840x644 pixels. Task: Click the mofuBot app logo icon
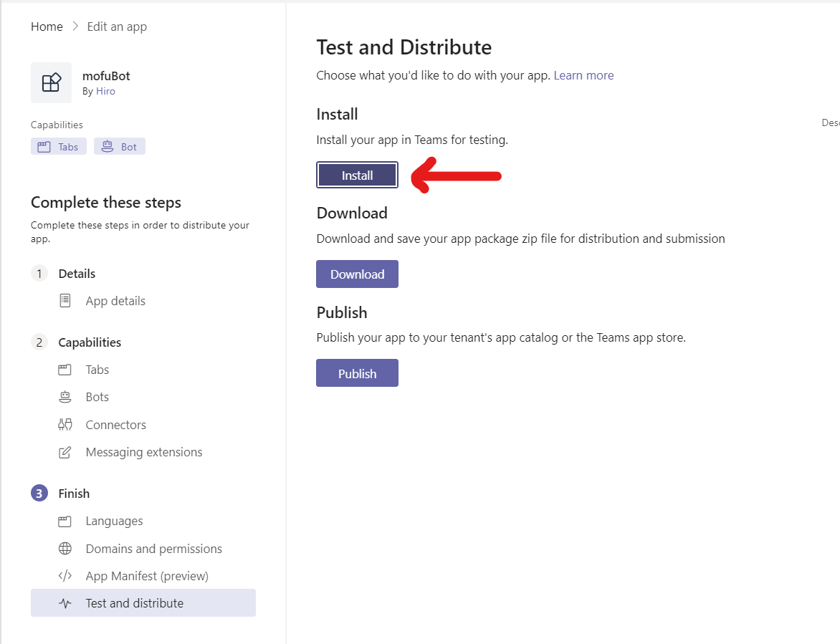pos(51,82)
